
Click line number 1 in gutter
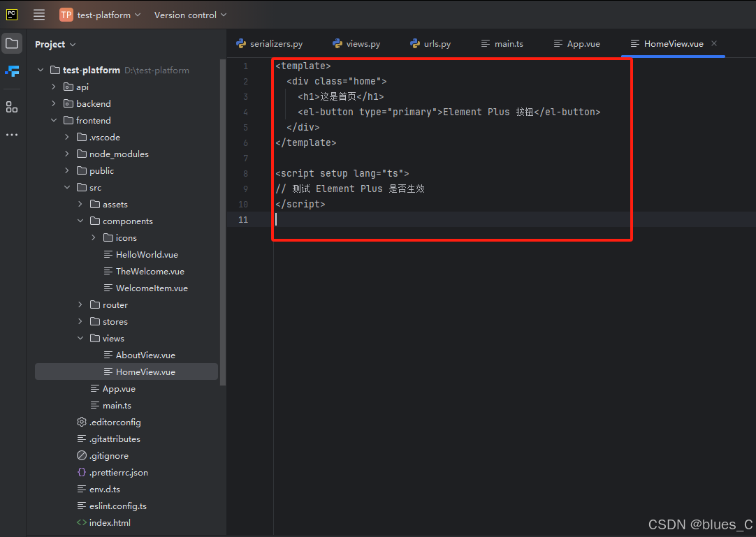[245, 66]
